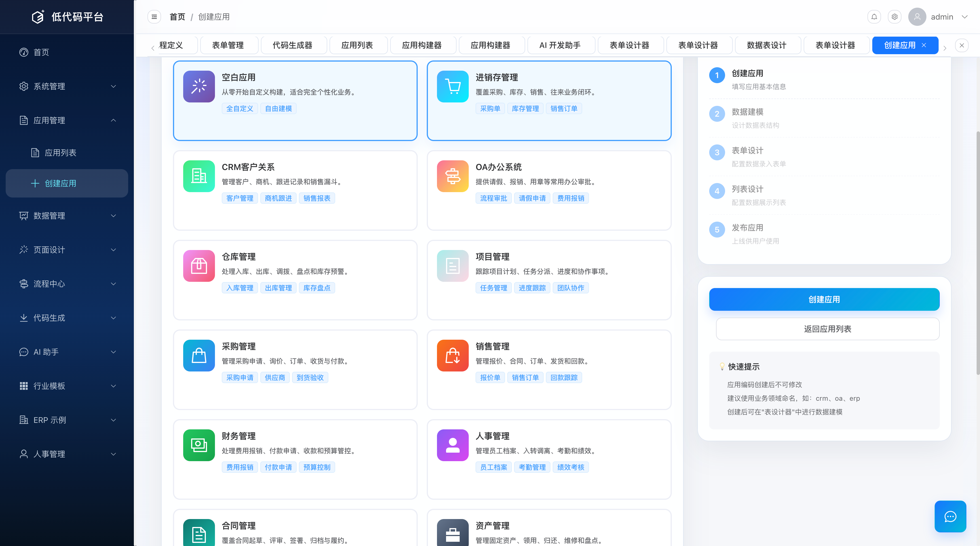Image resolution: width=980 pixels, height=546 pixels.
Task: Select the 进销存管理 template card
Action: click(549, 100)
